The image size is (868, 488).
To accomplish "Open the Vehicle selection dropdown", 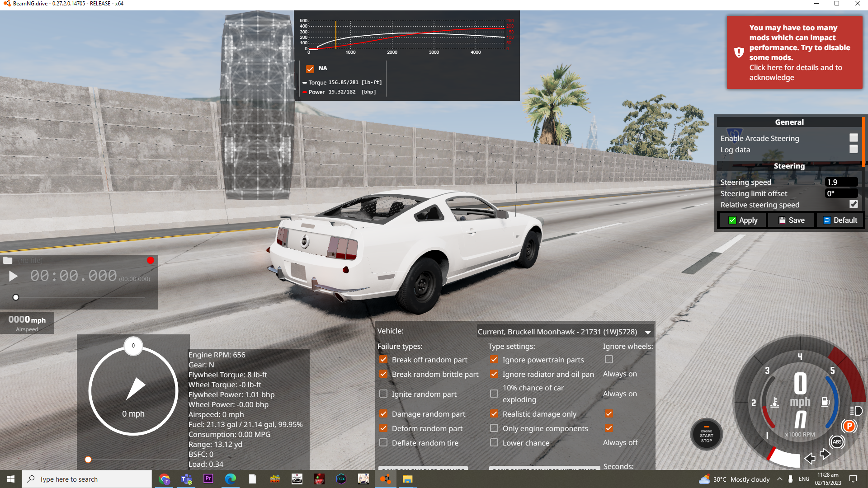I will (565, 332).
